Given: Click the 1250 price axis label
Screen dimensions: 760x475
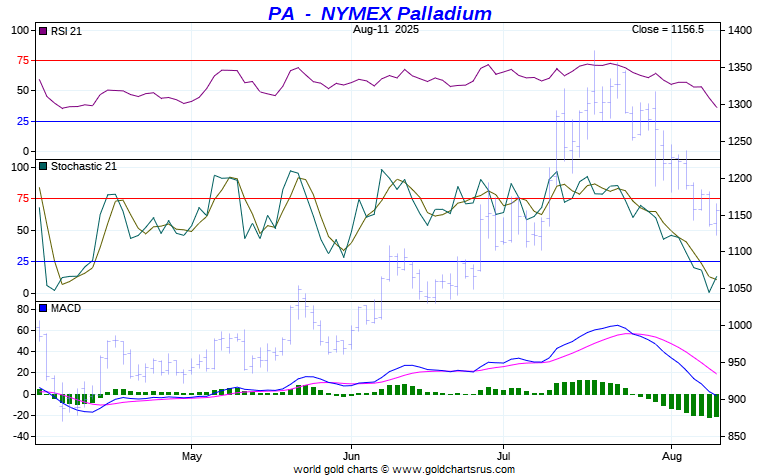Looking at the screenshot, I should (740, 141).
